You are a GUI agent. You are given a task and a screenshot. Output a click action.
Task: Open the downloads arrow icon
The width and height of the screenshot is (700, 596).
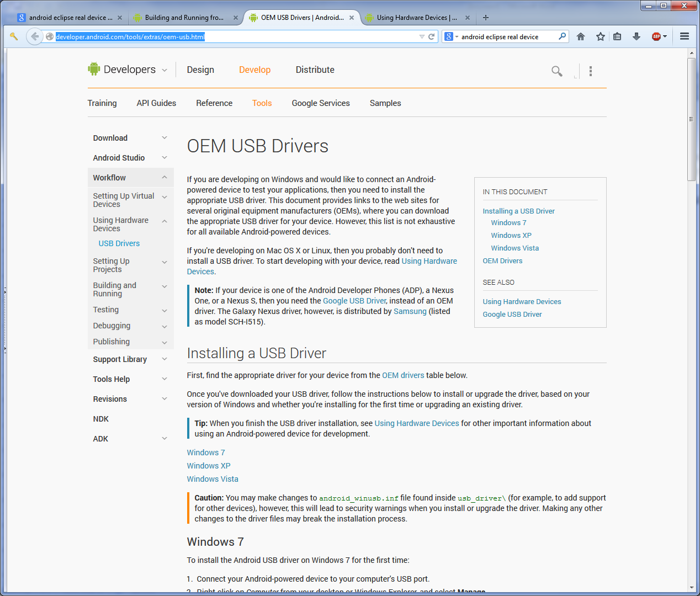(x=637, y=36)
